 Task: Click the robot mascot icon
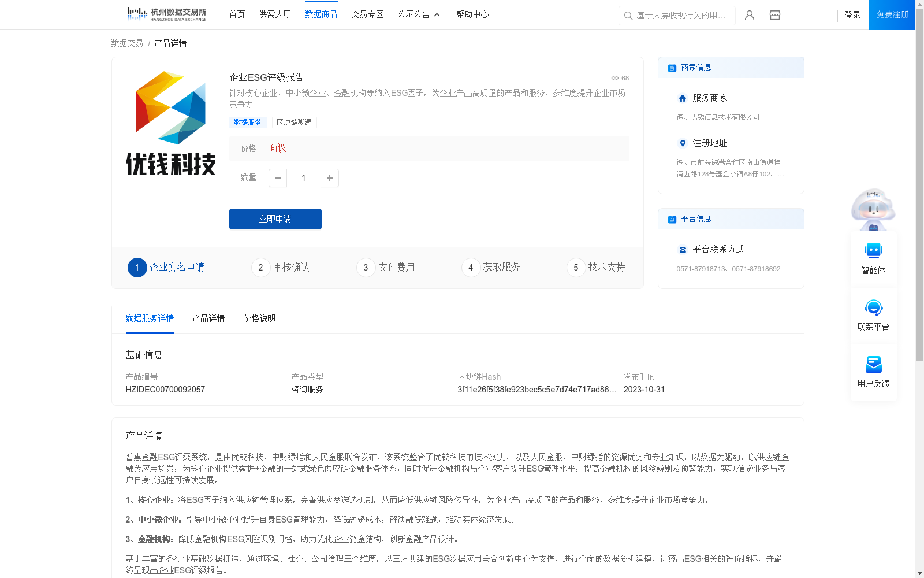tap(873, 210)
